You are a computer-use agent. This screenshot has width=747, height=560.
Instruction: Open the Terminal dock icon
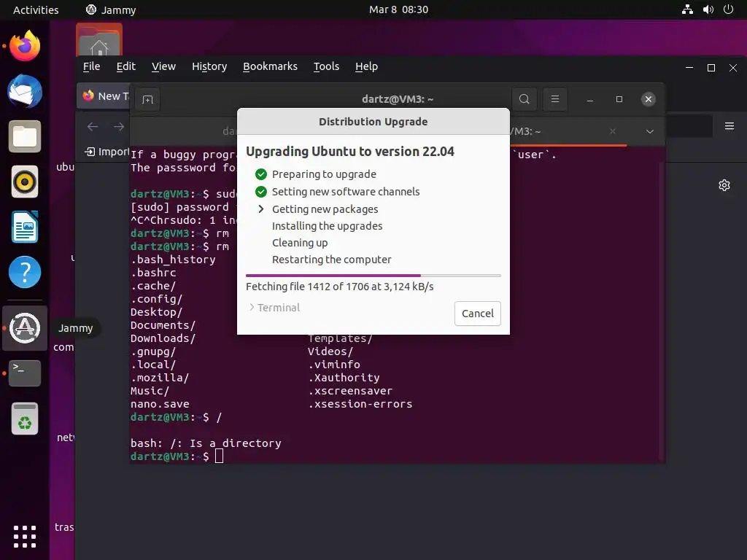click(x=25, y=373)
